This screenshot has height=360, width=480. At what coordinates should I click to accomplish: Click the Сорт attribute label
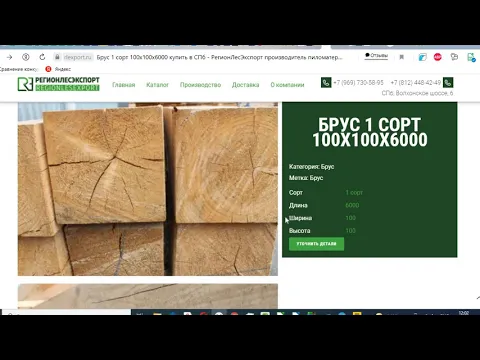(296, 193)
